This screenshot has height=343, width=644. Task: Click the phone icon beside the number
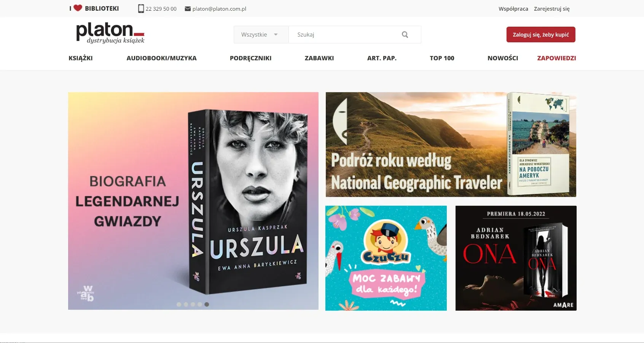[x=141, y=8]
